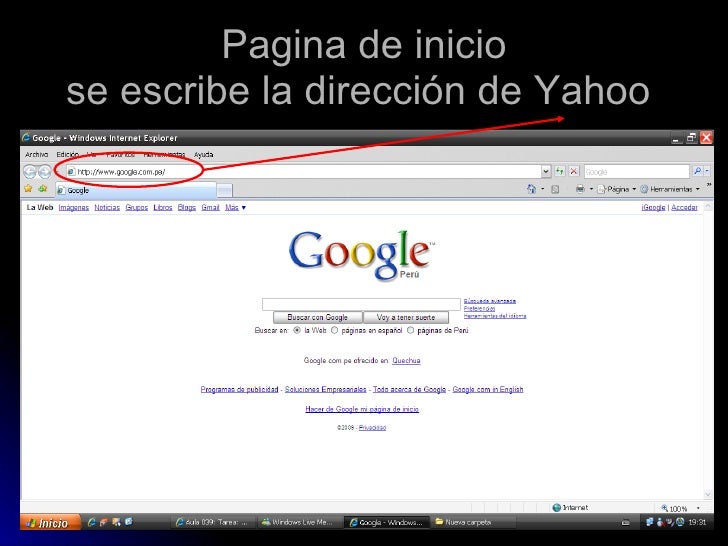Open the iGoogle link
Image resolution: width=728 pixels, height=546 pixels.
(x=653, y=208)
